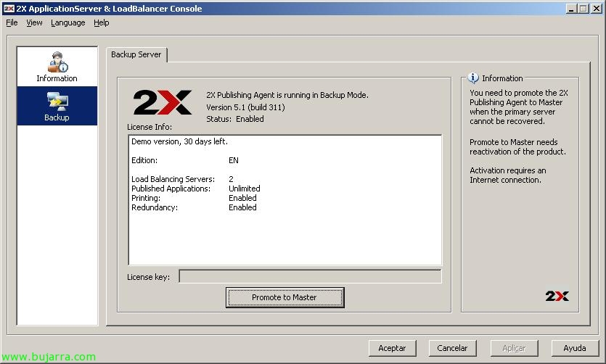Select 'Demo version, 30 days left.' text
606x364 pixels.
[180, 141]
